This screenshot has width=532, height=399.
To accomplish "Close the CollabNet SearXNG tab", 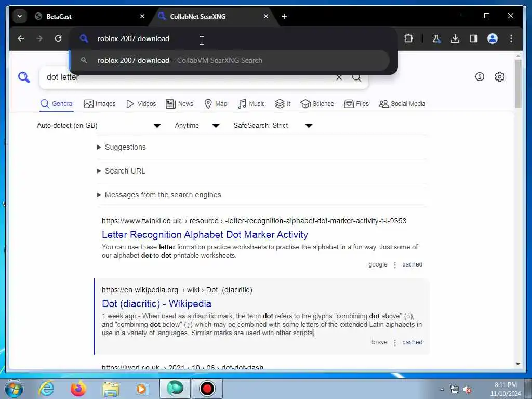I will tap(266, 16).
